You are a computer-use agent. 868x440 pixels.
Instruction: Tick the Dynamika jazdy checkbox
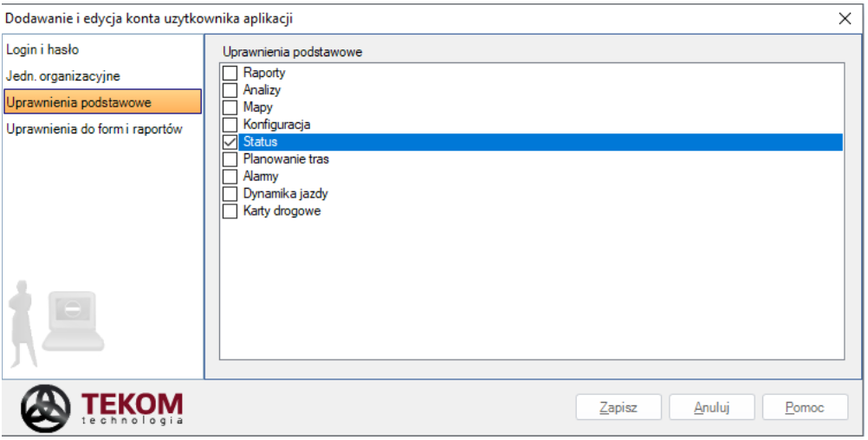tap(230, 194)
